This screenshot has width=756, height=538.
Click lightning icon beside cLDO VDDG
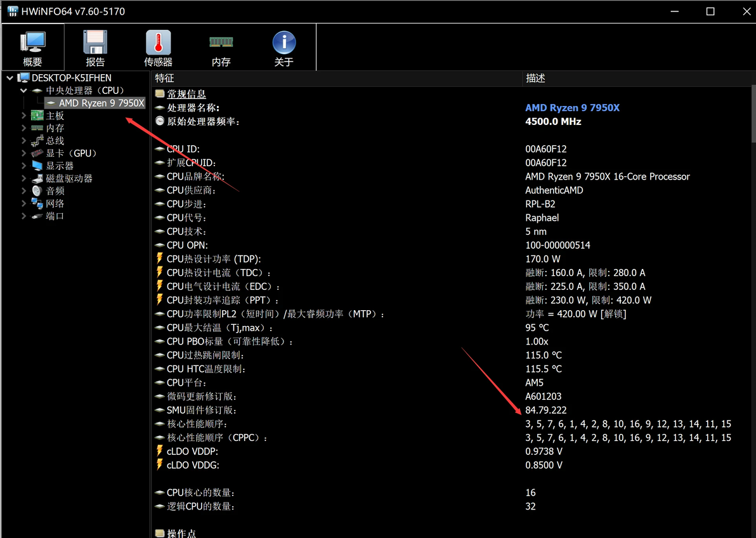(x=160, y=464)
